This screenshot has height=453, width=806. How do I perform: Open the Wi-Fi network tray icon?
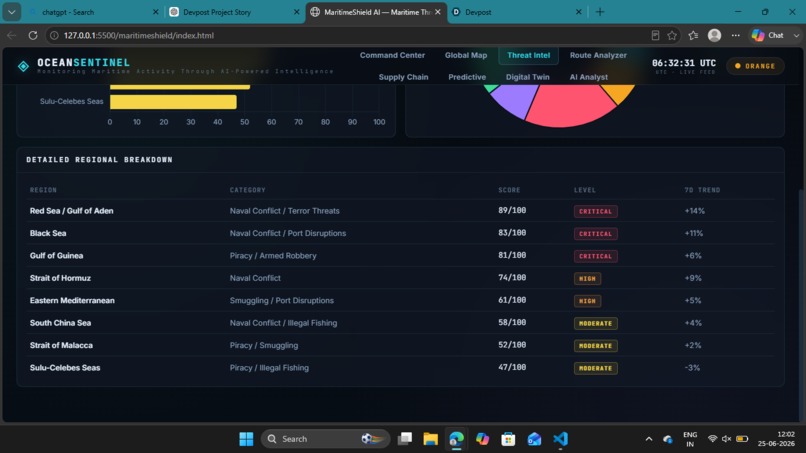(x=712, y=439)
